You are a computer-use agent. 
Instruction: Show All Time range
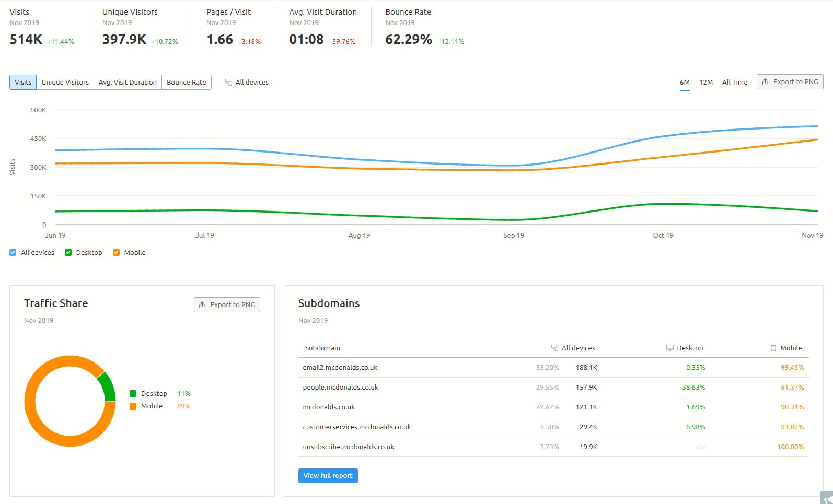coord(735,83)
